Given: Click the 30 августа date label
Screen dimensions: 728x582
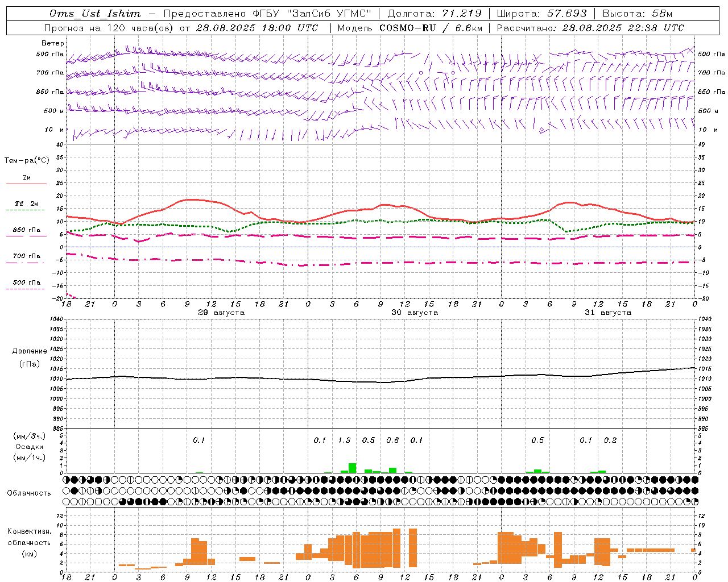Looking at the screenshot, I should coord(415,313).
